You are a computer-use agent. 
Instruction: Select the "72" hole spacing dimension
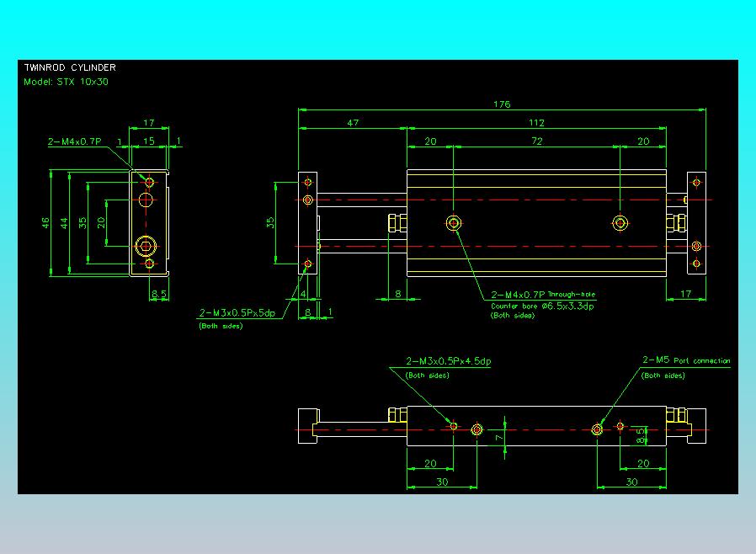(x=536, y=141)
